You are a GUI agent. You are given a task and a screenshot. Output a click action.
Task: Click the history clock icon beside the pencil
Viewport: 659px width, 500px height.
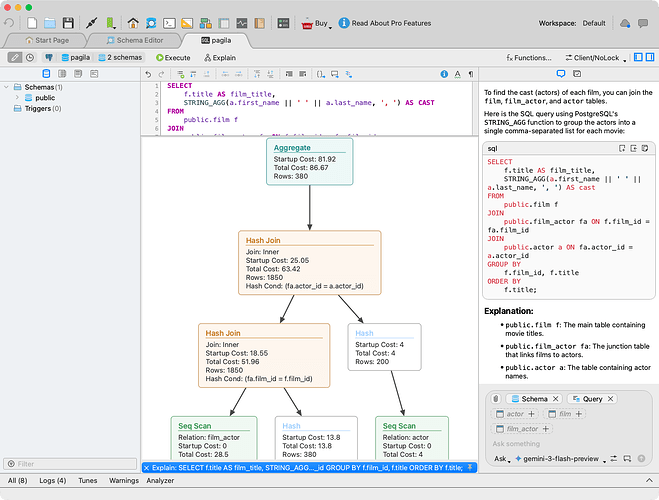coord(30,58)
